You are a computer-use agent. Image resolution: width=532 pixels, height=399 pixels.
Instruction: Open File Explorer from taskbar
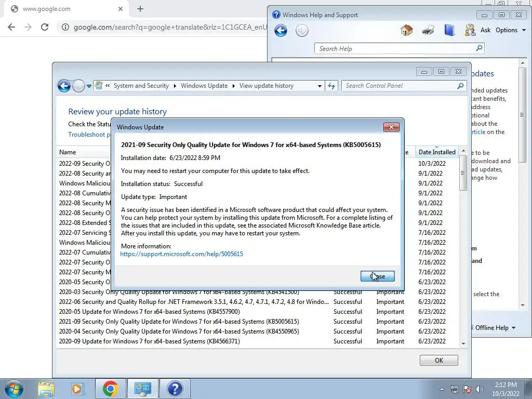(x=46, y=389)
